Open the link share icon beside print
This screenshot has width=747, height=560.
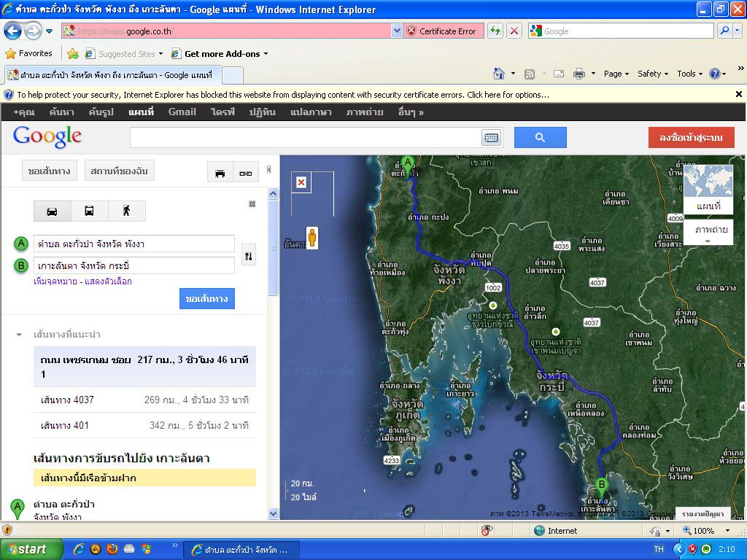pos(246,173)
